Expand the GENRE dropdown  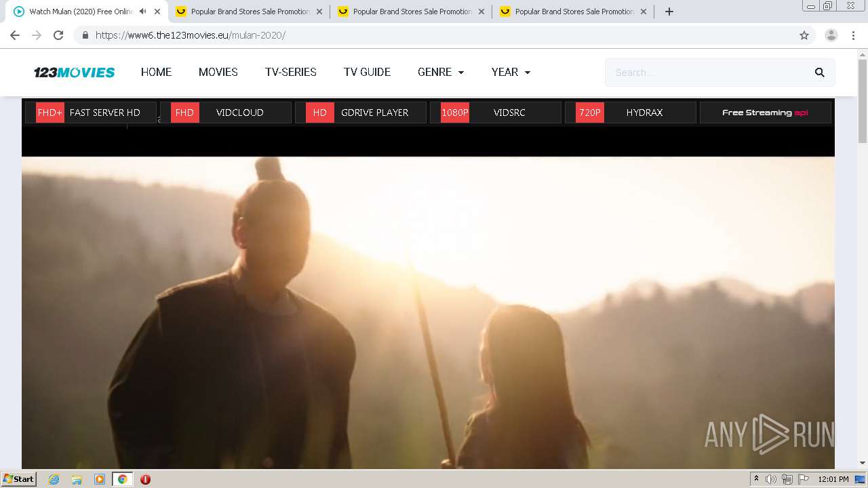(441, 72)
